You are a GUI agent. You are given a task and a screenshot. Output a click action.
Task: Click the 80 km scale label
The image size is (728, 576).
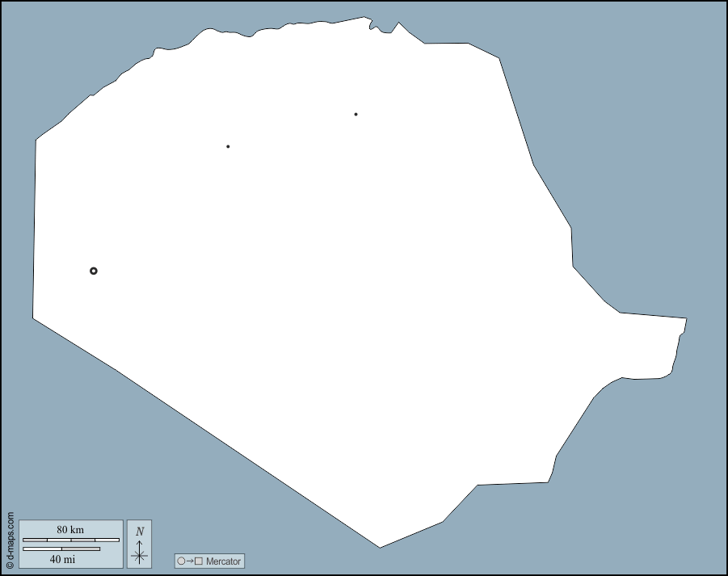[x=70, y=529]
